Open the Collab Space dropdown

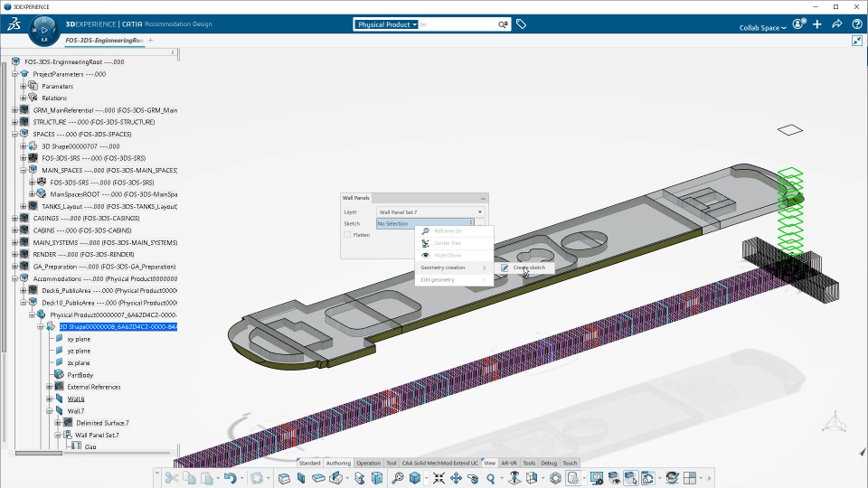[x=762, y=28]
